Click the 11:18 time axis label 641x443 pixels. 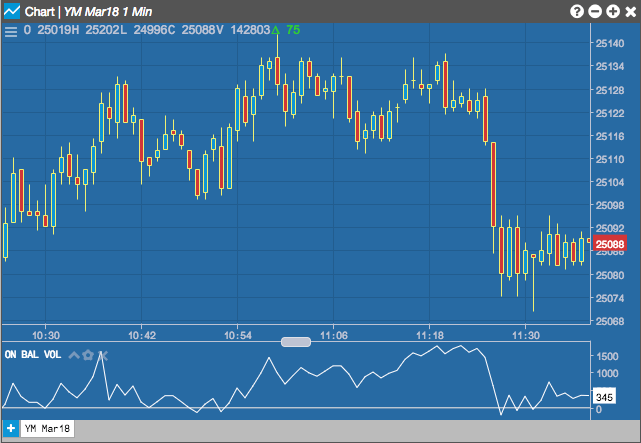point(430,336)
